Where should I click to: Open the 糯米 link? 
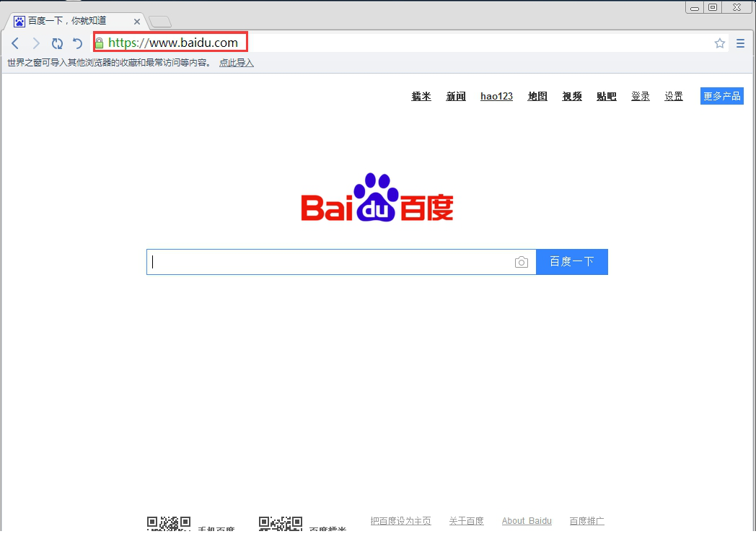click(x=421, y=97)
